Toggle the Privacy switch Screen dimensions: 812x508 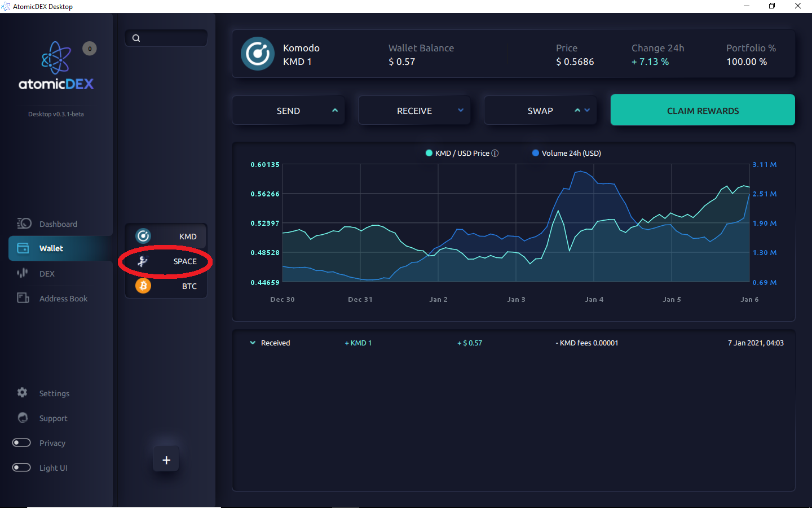point(21,443)
